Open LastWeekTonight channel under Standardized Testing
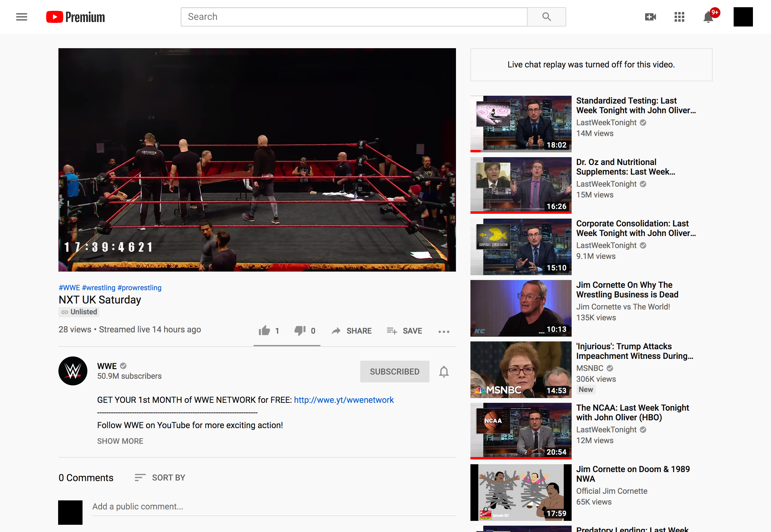 [x=606, y=122]
